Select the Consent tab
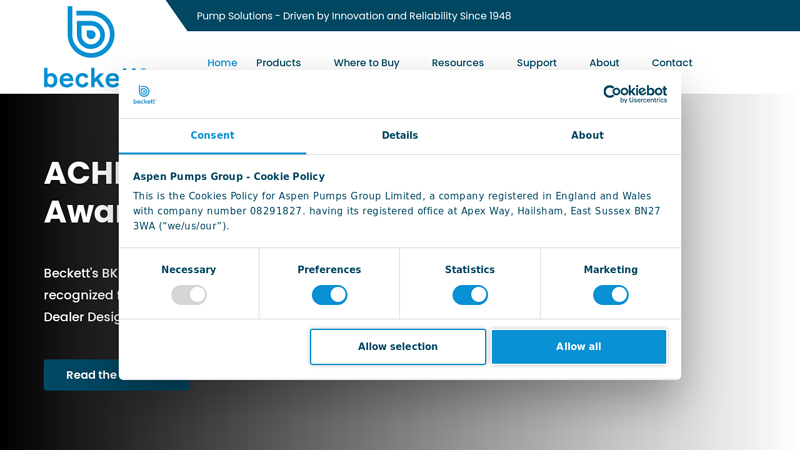Screen dimensions: 800x450 click(212, 136)
